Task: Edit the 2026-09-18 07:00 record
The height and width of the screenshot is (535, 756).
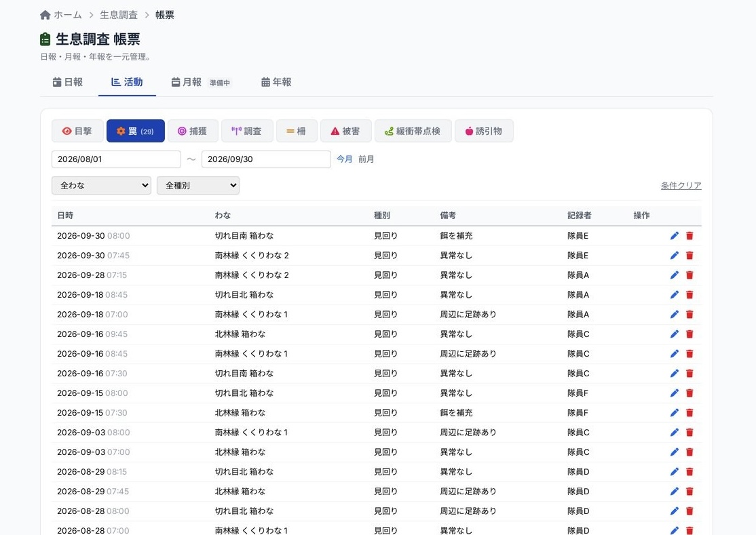Action: coord(674,315)
